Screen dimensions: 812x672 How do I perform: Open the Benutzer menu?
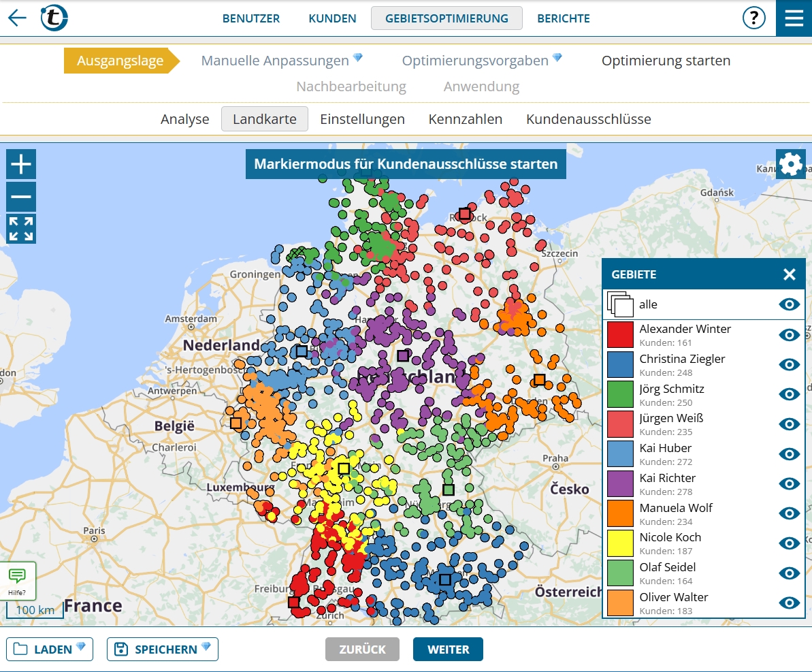click(251, 18)
